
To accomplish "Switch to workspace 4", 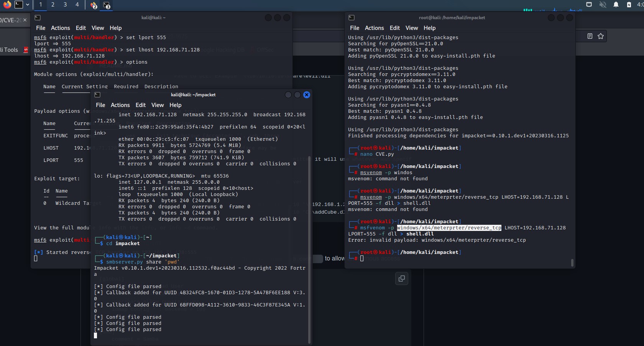I will [x=77, y=5].
